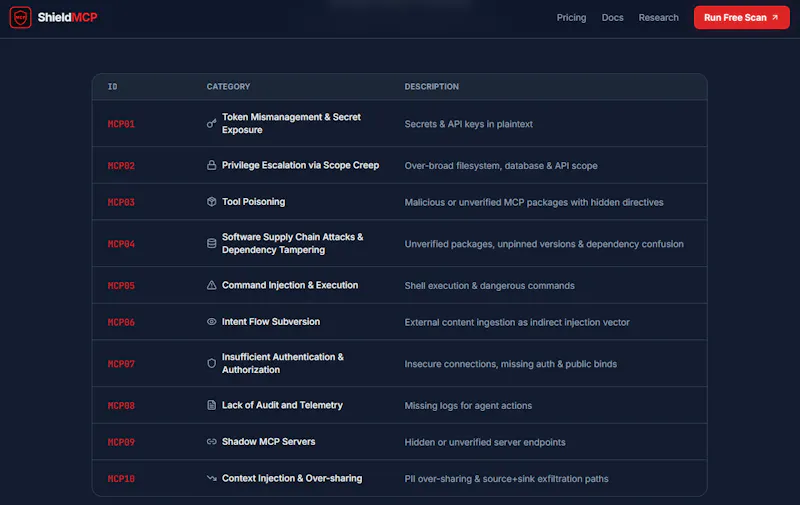The height and width of the screenshot is (505, 800).
Task: Open the Pricing page
Action: point(571,17)
